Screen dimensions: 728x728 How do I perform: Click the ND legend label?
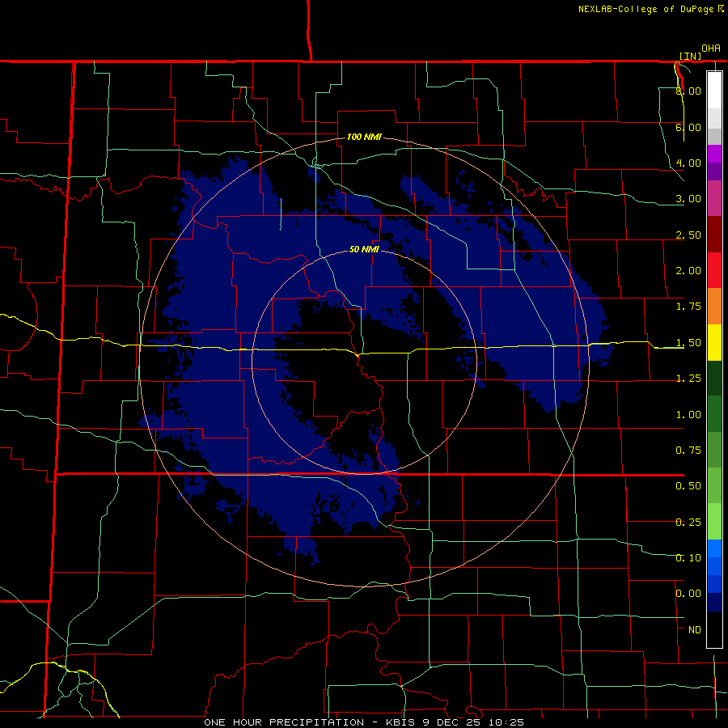pyautogui.click(x=695, y=630)
